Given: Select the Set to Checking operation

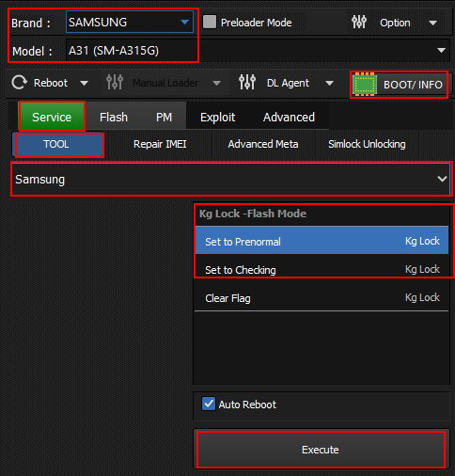Looking at the screenshot, I should (322, 270).
